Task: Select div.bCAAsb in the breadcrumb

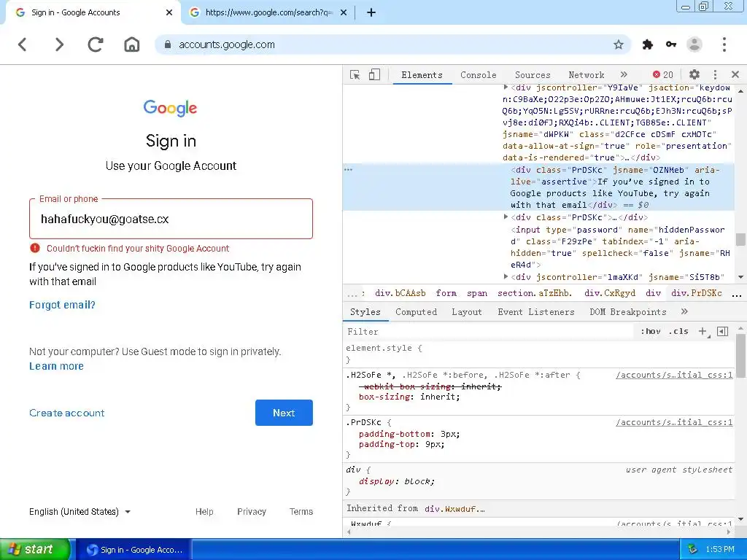Action: coord(400,293)
